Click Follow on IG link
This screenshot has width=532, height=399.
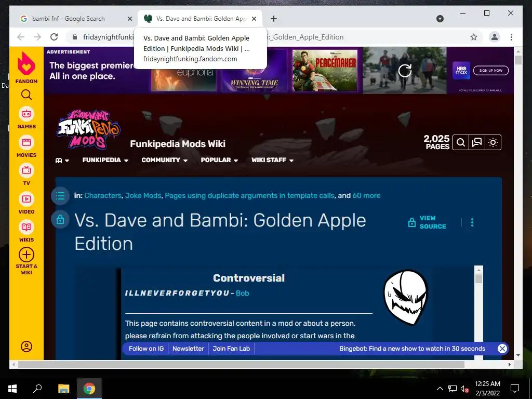click(146, 349)
